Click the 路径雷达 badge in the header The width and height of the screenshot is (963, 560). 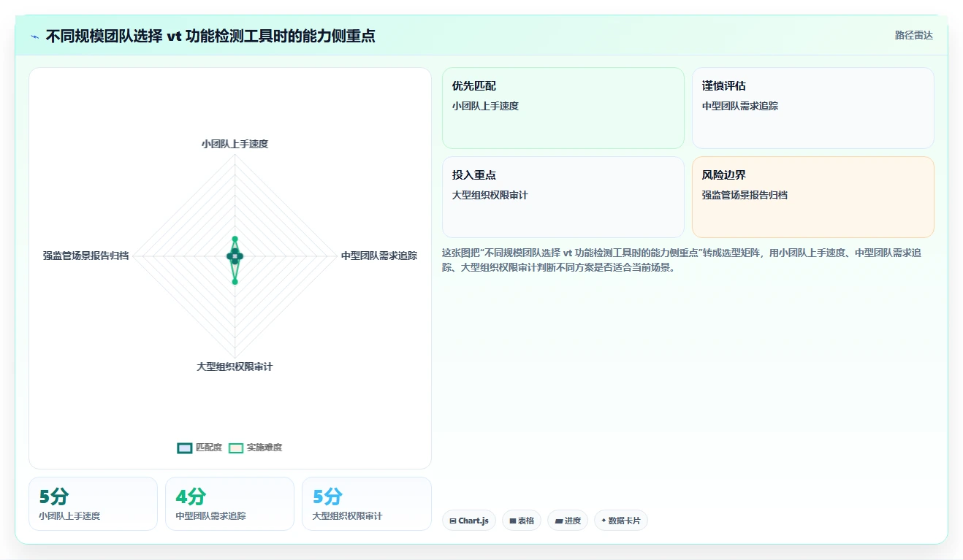pos(913,35)
